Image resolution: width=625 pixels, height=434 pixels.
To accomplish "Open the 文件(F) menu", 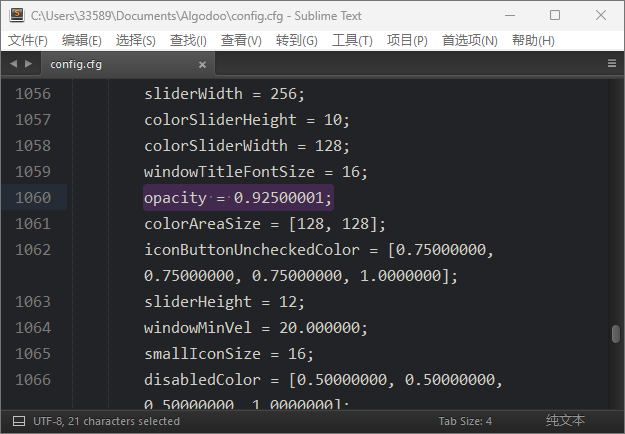I will point(28,40).
